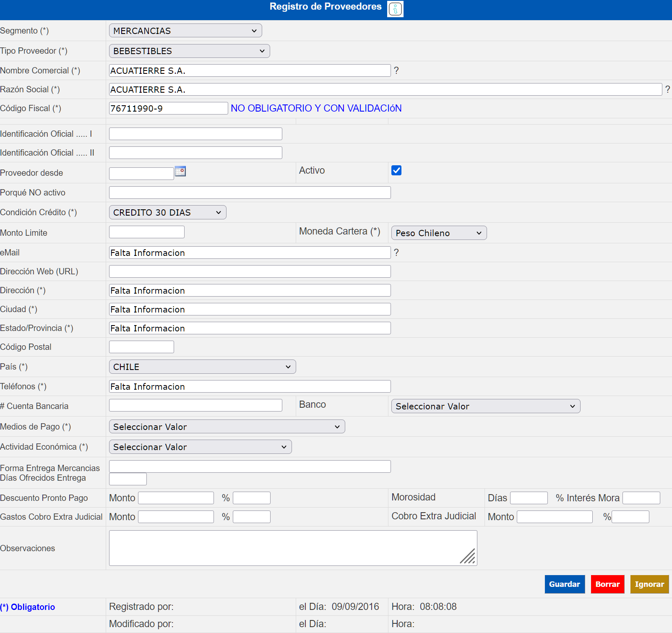Click the % Interés Mora field
The height and width of the screenshot is (633, 672).
(x=641, y=498)
